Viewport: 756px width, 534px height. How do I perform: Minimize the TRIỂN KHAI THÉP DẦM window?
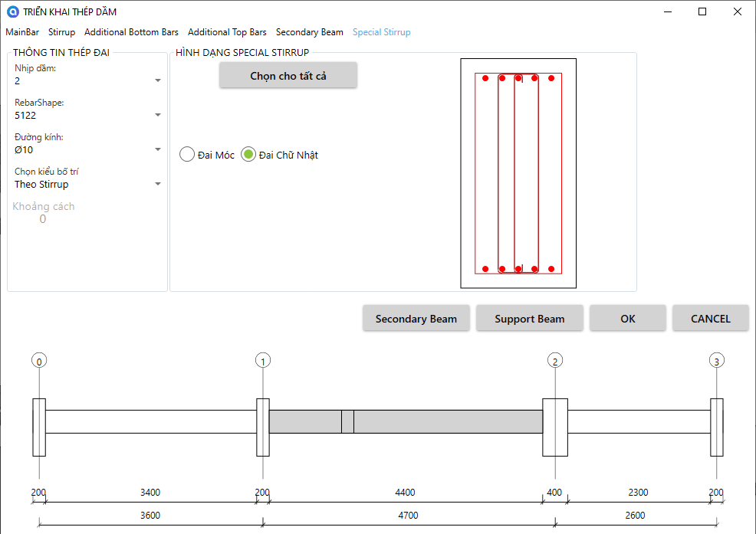[668, 11]
